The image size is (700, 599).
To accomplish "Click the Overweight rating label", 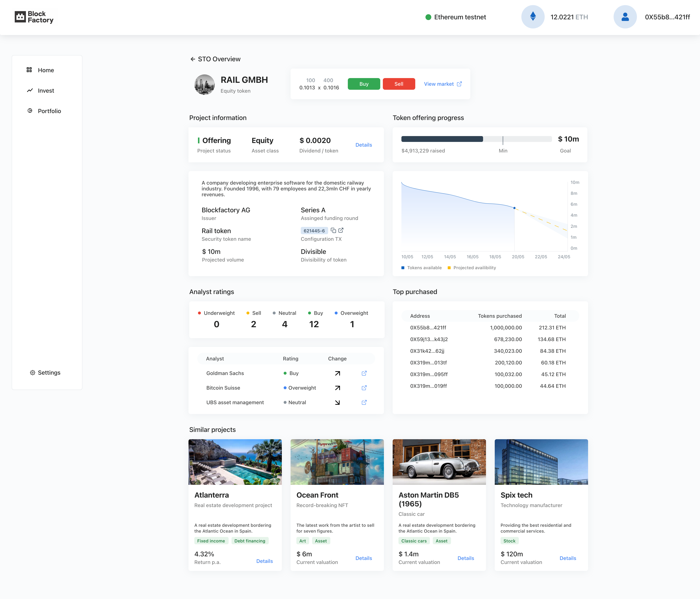I will click(354, 313).
